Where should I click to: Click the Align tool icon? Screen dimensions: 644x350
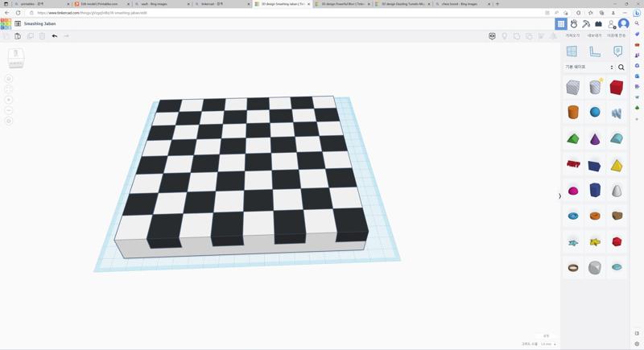(x=541, y=36)
